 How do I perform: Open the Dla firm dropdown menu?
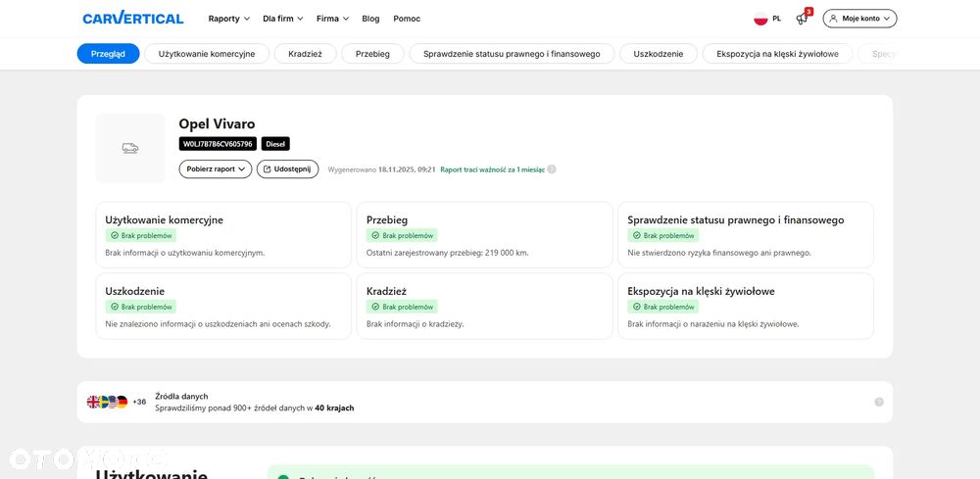click(283, 19)
